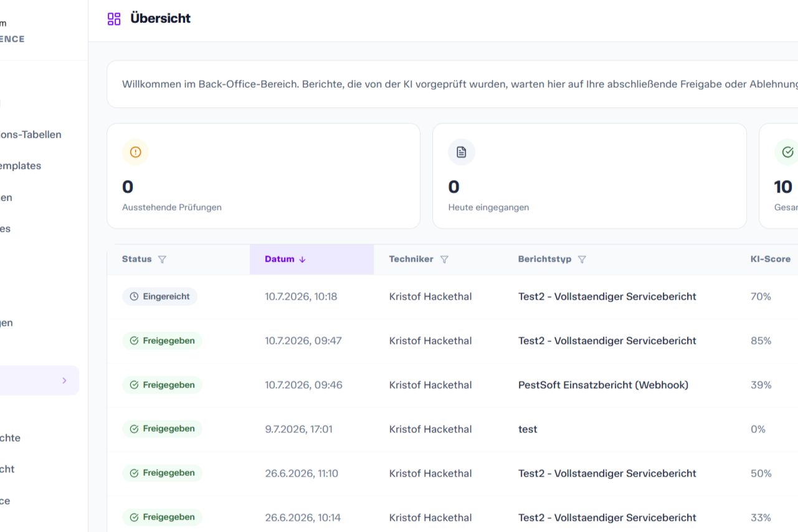Click the date 9.7.2026, 17:01
Viewport: 798px width, 532px height.
coord(298,429)
